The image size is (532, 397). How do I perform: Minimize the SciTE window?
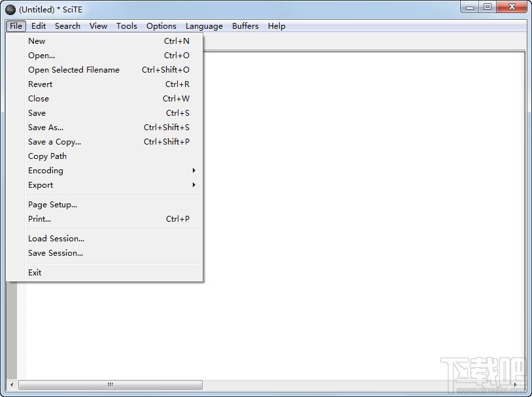[x=470, y=7]
